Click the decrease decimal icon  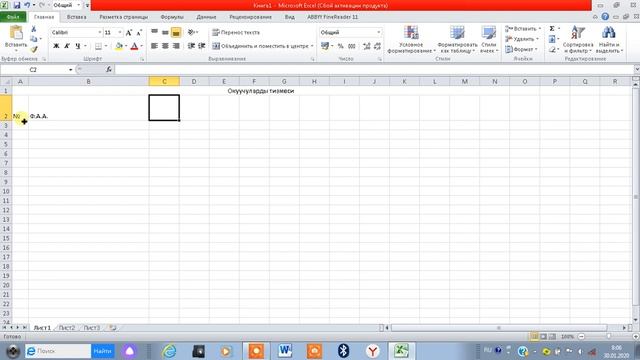click(x=377, y=46)
